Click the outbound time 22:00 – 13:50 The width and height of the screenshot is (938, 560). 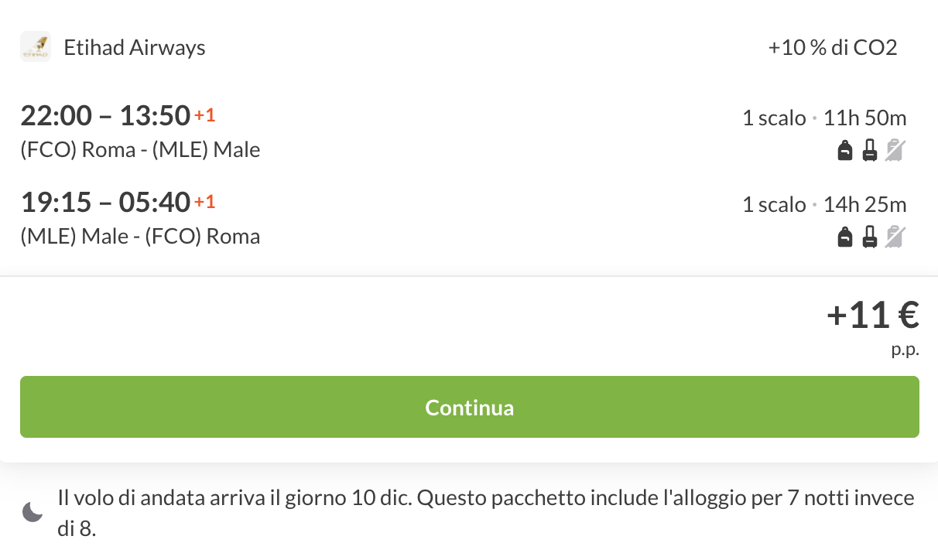coord(105,116)
